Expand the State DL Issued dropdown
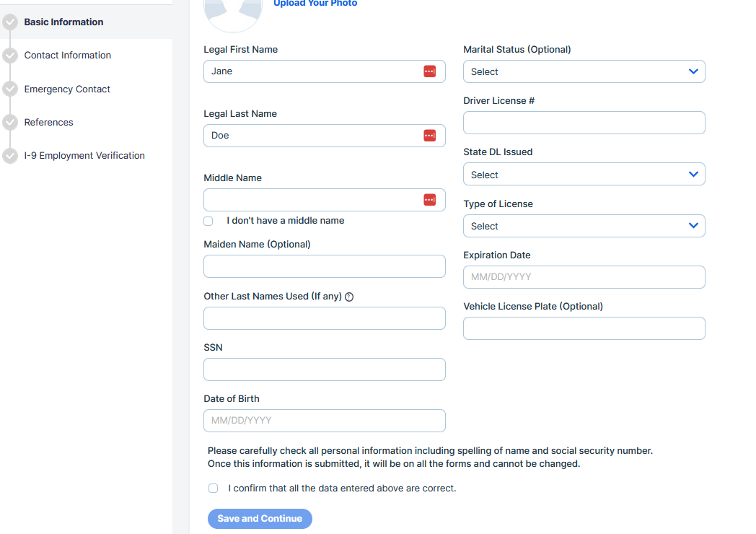756x534 pixels. pos(584,175)
